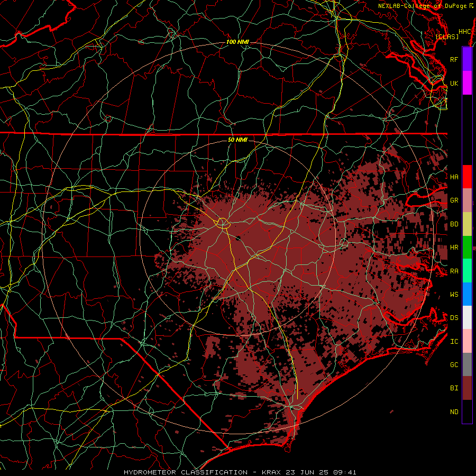Click the HYDROMETEOR CLASSIFICATION title text
The width and height of the screenshot is (476, 476).
[x=186, y=472]
